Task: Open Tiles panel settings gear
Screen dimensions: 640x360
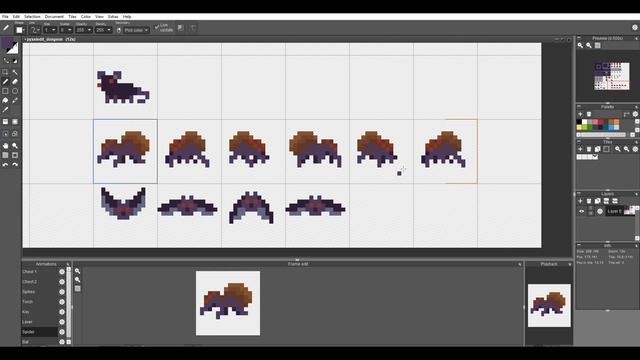Action: tap(635, 149)
